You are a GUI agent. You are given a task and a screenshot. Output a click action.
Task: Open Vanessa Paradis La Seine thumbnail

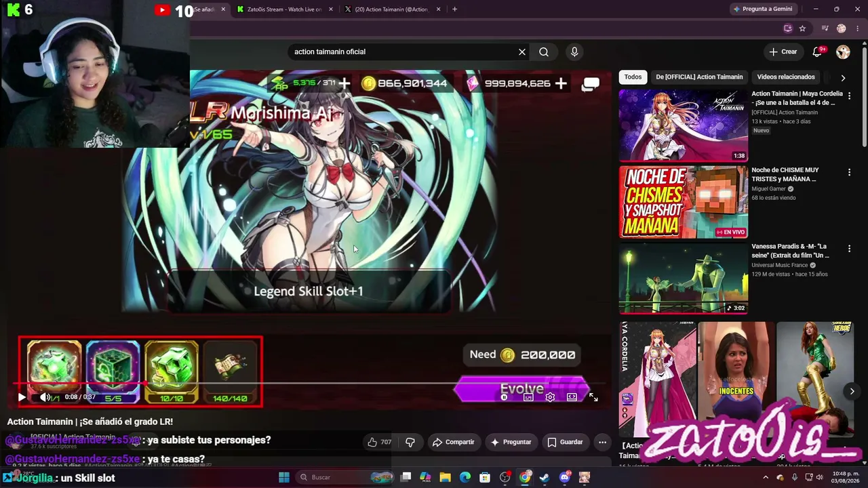pos(683,278)
